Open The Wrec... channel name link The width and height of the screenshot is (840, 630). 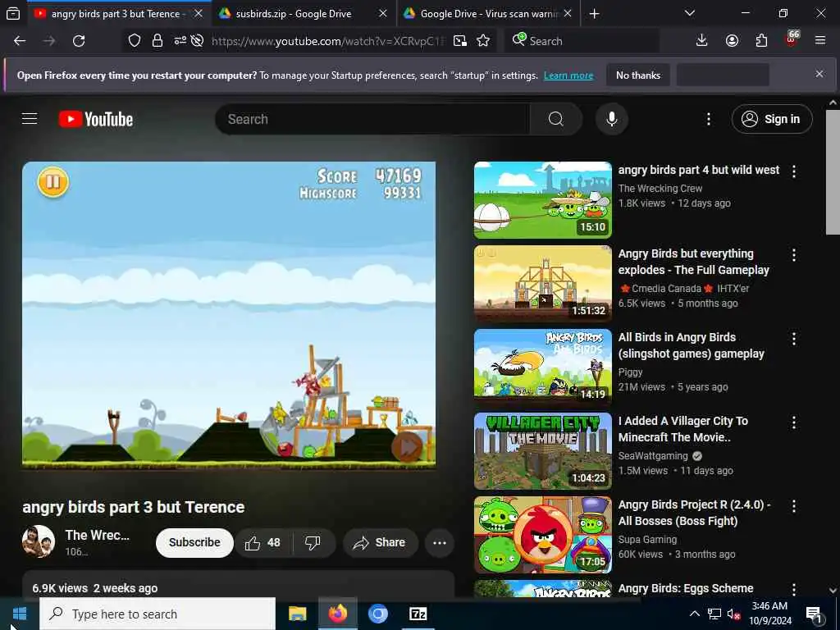click(97, 535)
